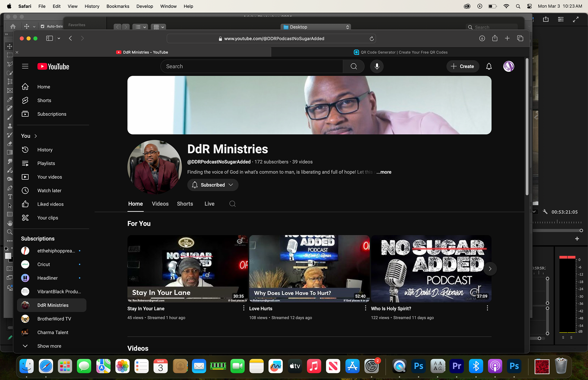Viewport: 588px width, 380px height.
Task: Open the Stay In Your Lane thumbnail
Action: click(187, 269)
